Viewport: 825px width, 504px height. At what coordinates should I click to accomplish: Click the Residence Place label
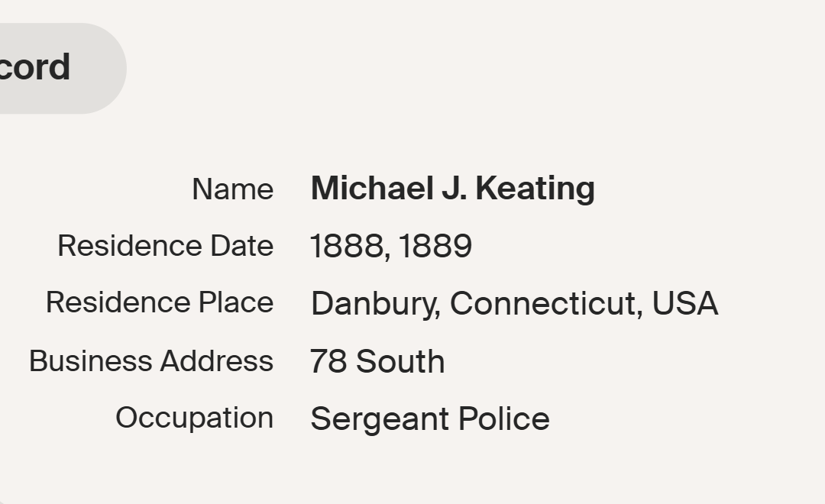159,302
